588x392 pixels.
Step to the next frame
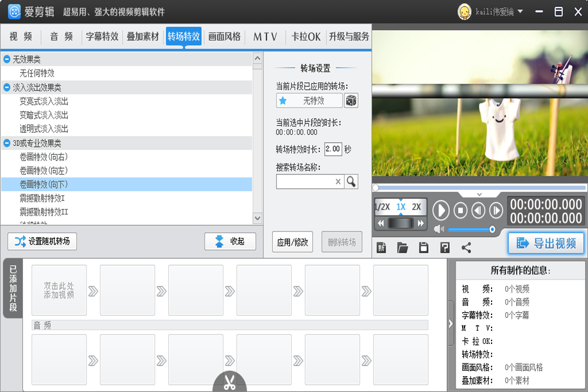pos(496,210)
